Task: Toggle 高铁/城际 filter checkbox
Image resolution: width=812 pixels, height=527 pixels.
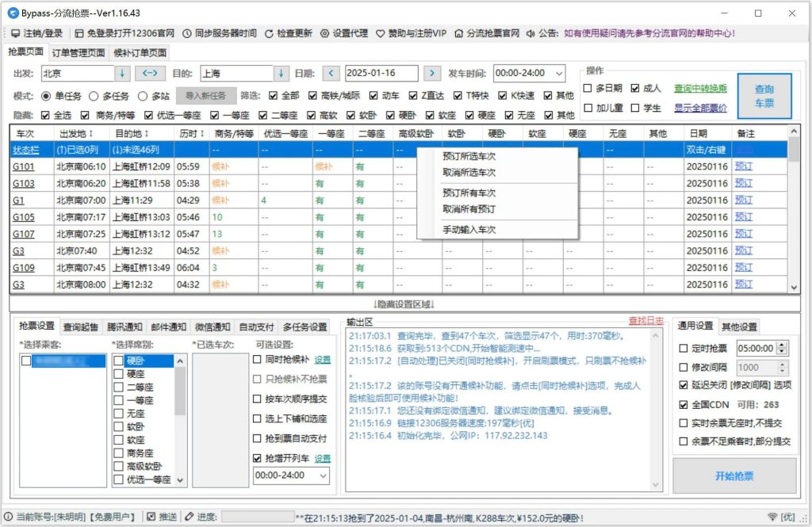Action: 312,96
